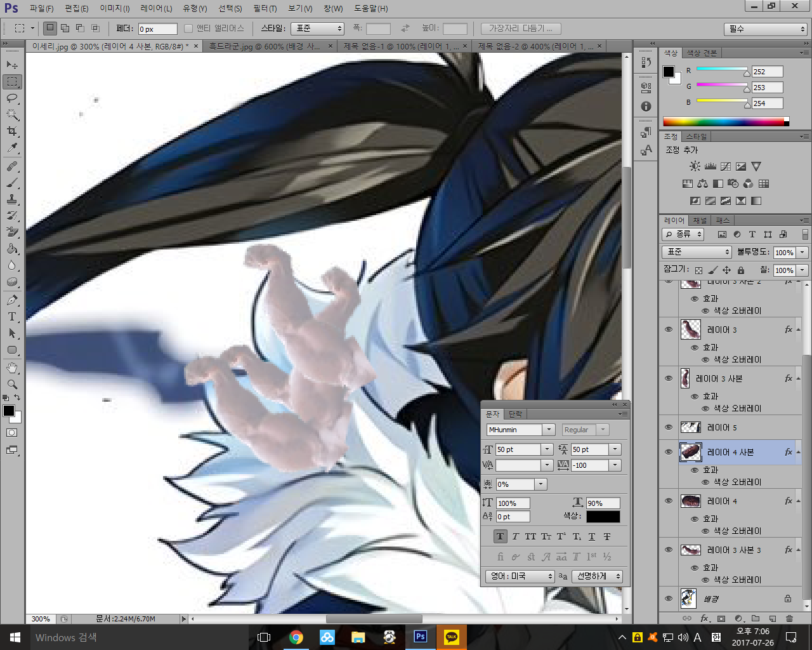The height and width of the screenshot is (650, 812).
Task: Open KakaoTalk from the taskbar
Action: [452, 637]
